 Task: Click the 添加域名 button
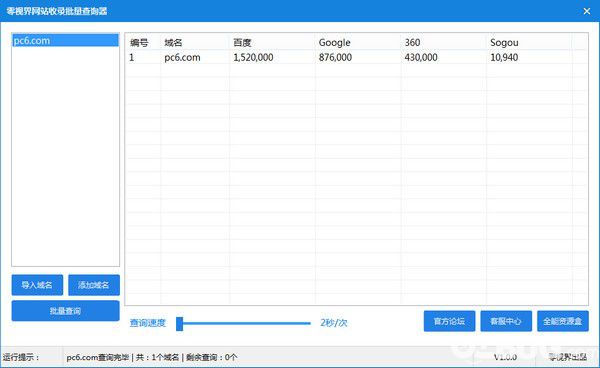click(94, 285)
